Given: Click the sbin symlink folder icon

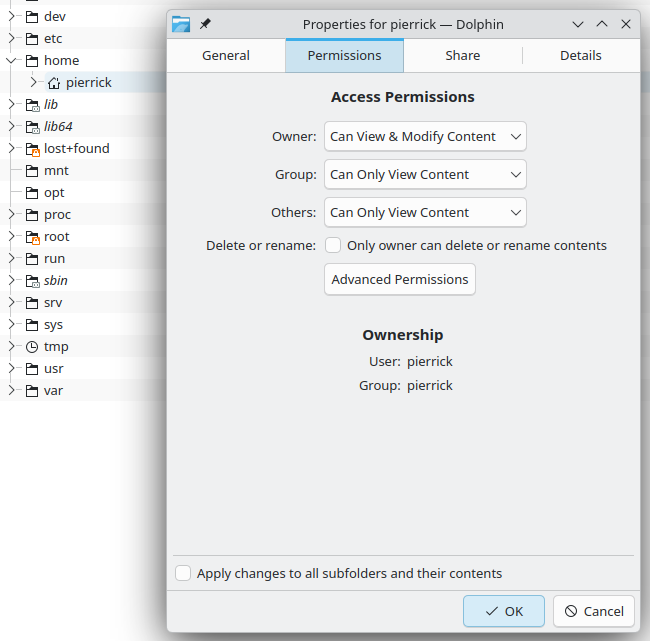Looking at the screenshot, I should [x=32, y=281].
